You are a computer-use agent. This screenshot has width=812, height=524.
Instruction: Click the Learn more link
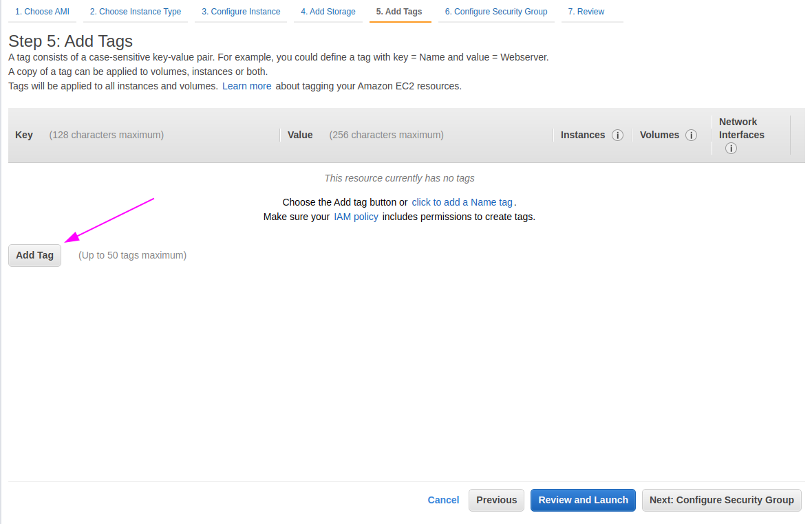point(246,86)
